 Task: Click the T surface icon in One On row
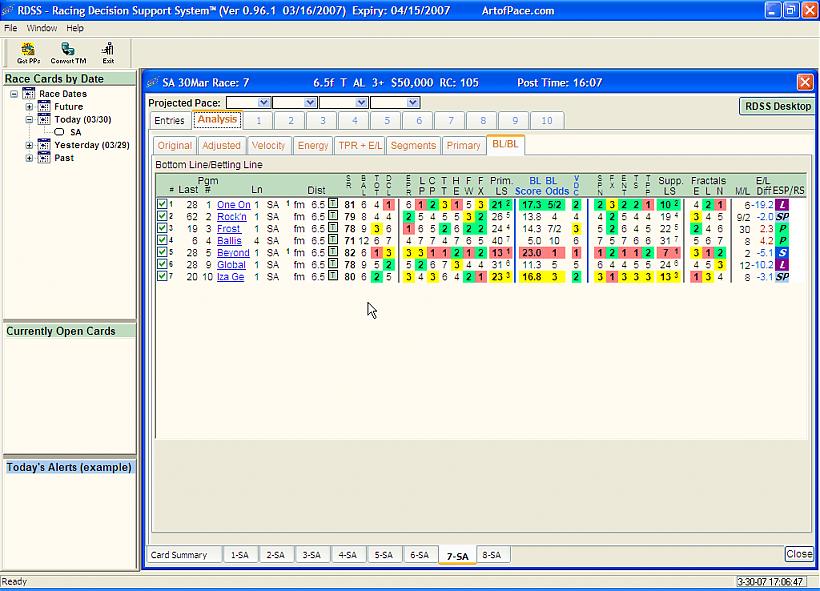(x=333, y=203)
